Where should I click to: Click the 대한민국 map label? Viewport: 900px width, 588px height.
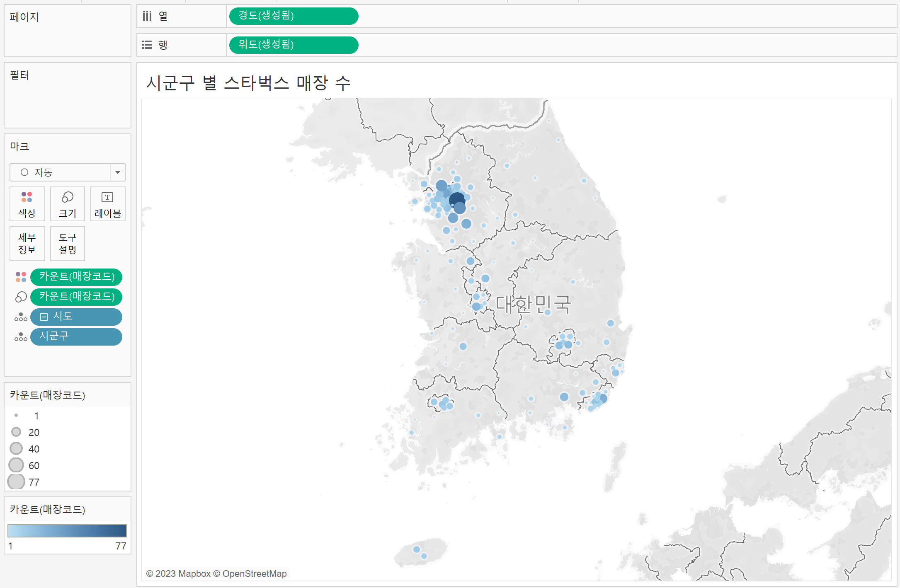click(533, 304)
